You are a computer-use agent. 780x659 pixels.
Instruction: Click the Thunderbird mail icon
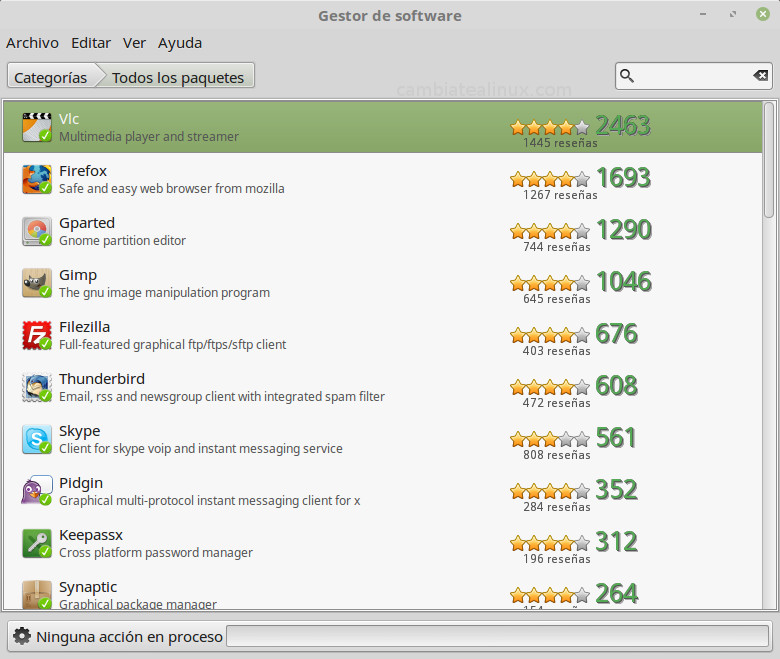coord(37,387)
